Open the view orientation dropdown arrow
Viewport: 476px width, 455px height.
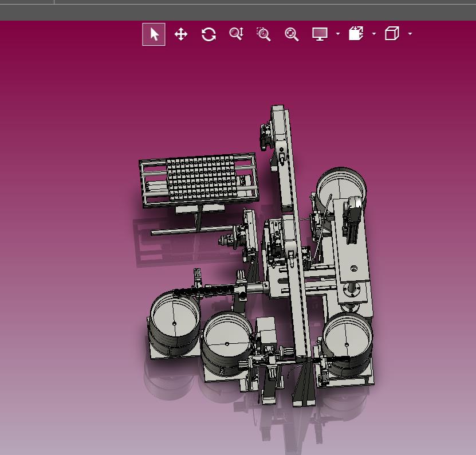click(x=410, y=34)
